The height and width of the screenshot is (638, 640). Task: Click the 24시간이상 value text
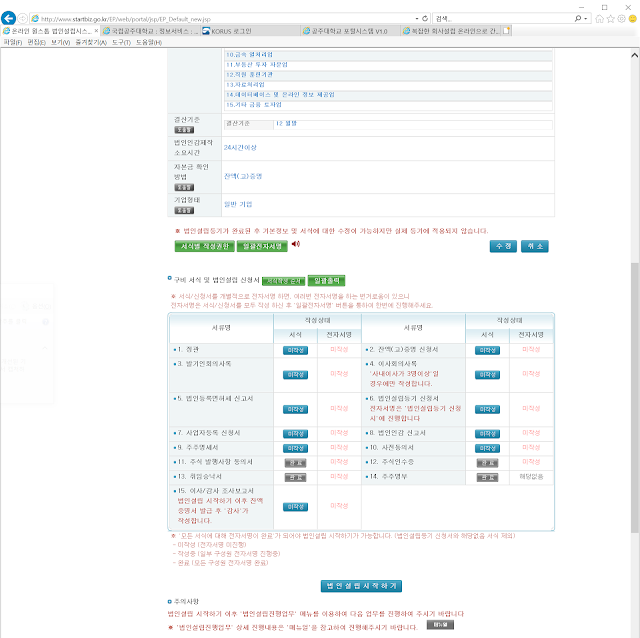(240, 147)
